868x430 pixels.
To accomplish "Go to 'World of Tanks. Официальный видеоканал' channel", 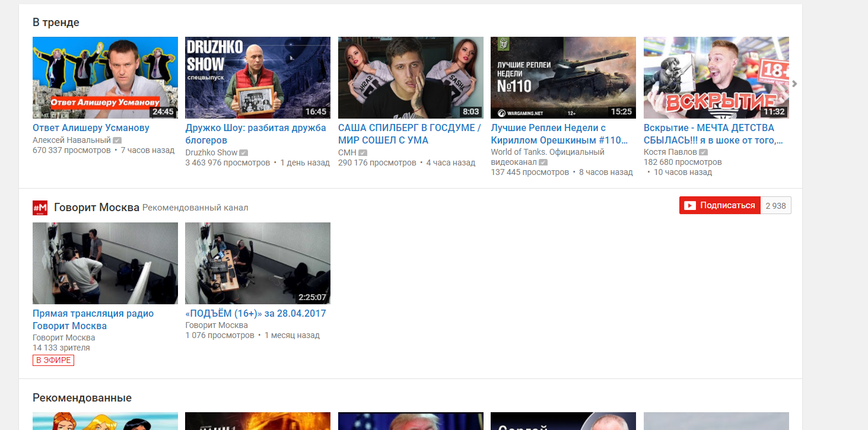I will (x=548, y=157).
